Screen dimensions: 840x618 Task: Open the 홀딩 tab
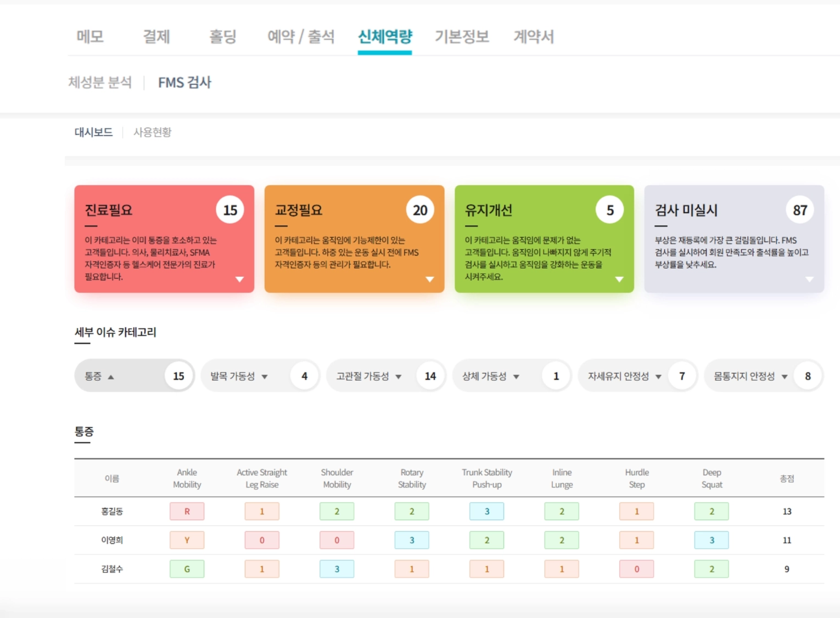coord(223,36)
